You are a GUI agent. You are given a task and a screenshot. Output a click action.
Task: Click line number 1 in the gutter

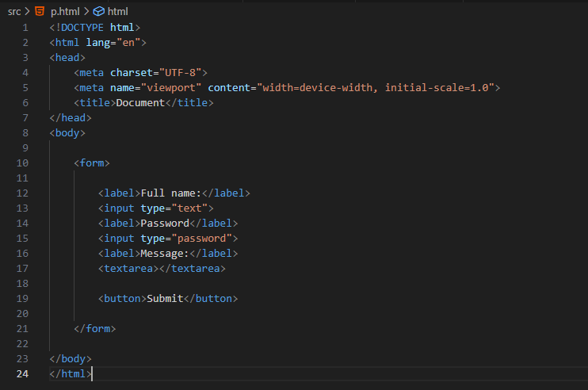pos(25,28)
